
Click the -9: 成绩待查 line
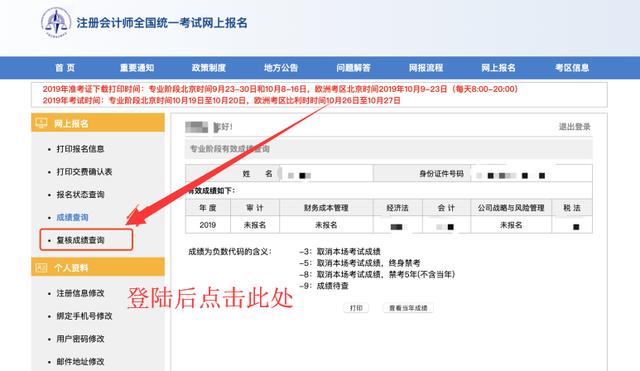[324, 286]
